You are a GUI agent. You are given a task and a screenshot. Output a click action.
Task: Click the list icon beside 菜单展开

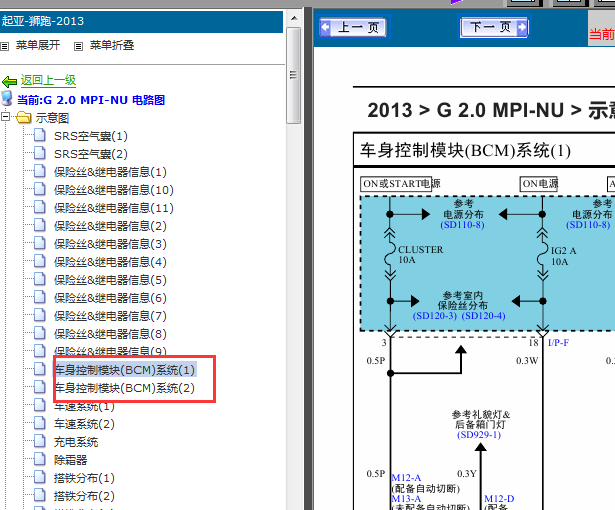click(4, 47)
